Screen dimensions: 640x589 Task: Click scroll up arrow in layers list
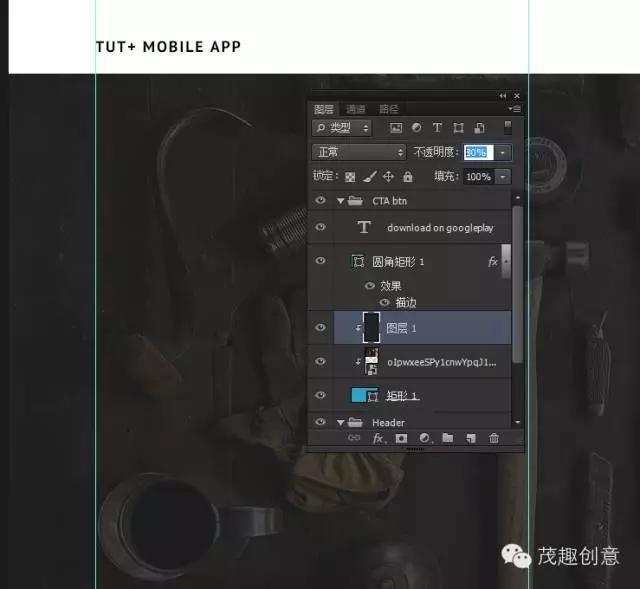pyautogui.click(x=518, y=198)
